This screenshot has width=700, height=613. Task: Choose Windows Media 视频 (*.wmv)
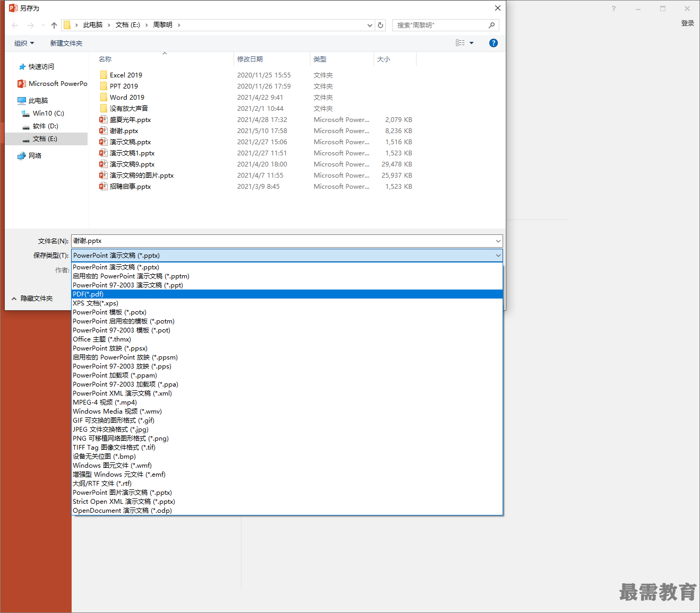287,411
